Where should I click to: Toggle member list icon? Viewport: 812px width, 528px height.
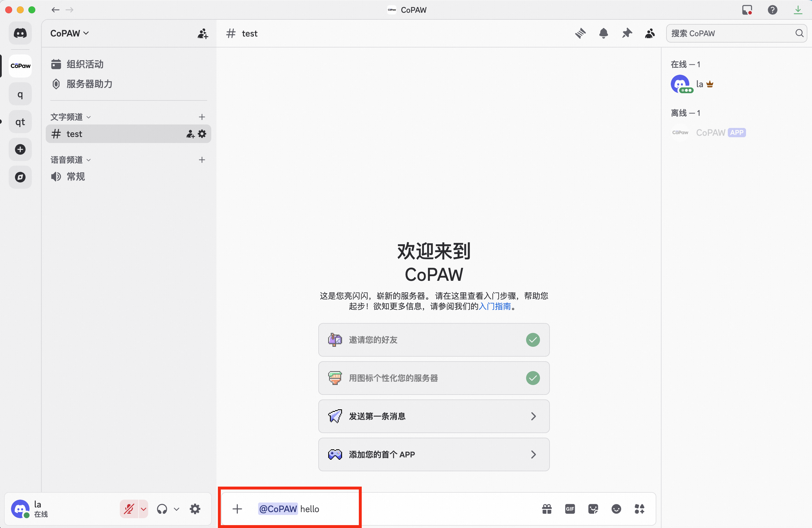click(650, 34)
